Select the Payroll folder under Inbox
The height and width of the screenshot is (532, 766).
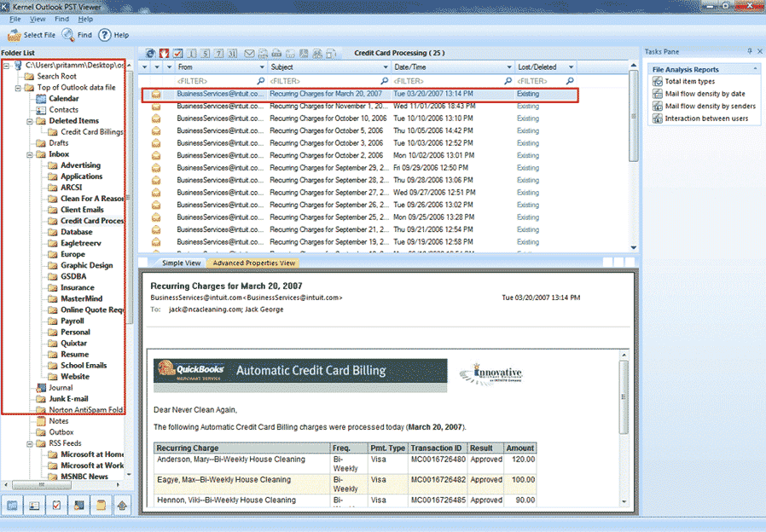(x=73, y=321)
